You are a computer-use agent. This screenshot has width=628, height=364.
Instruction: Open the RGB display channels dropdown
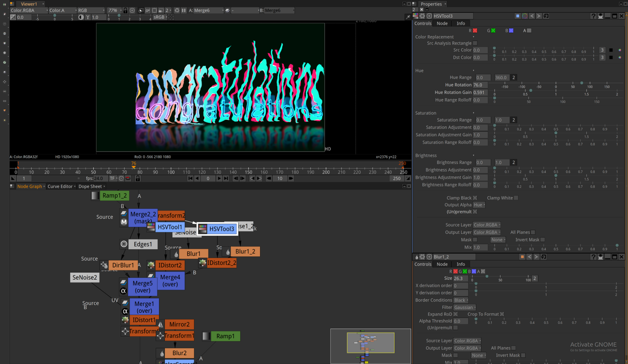pos(91,10)
